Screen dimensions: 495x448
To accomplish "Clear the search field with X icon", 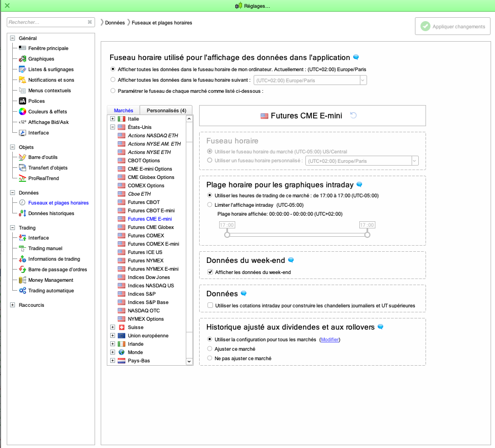I will (x=90, y=22).
